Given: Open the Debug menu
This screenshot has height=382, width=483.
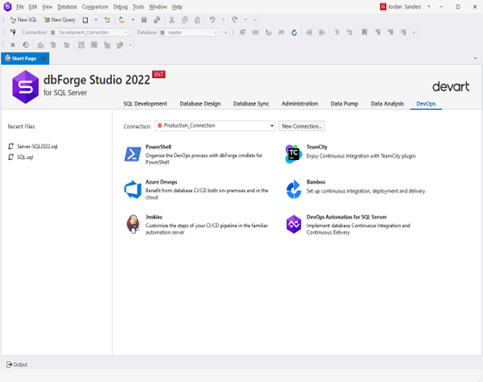Looking at the screenshot, I should [x=120, y=7].
